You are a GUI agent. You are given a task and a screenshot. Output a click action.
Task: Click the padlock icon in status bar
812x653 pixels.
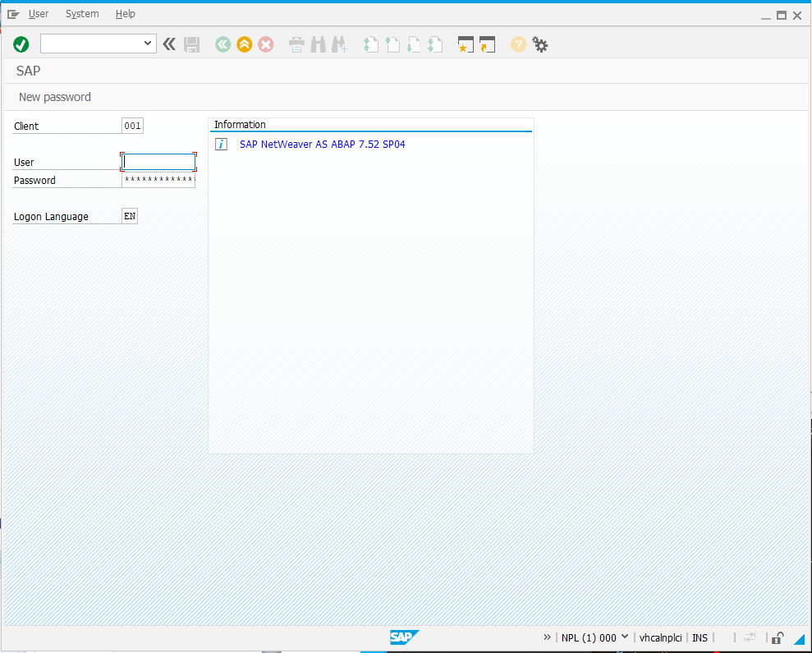coord(778,637)
